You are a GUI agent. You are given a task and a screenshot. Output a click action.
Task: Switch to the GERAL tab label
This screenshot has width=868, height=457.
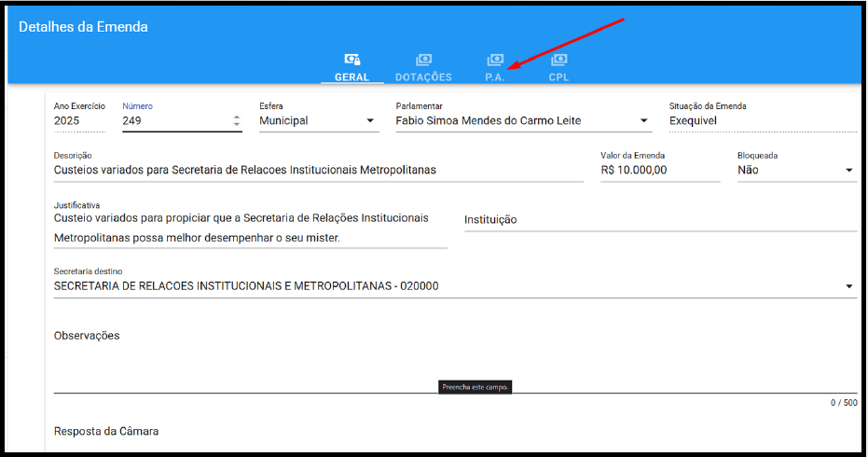[352, 77]
